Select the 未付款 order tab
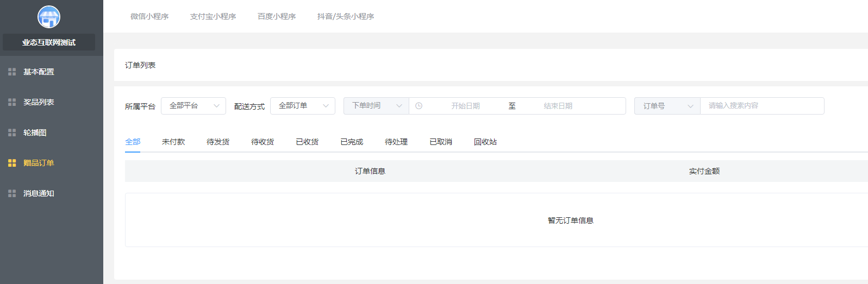The height and width of the screenshot is (284, 868). point(173,142)
